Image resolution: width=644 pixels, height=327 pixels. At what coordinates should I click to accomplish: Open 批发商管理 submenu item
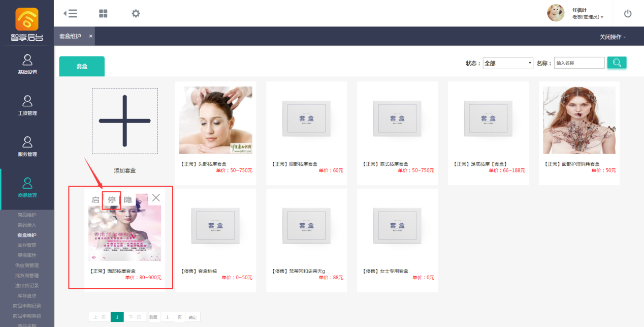27,276
